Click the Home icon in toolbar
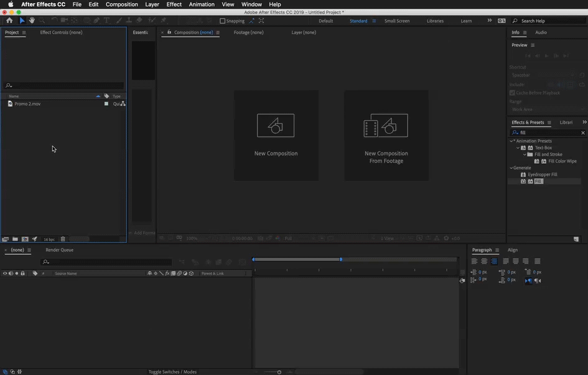This screenshot has height=375, width=588. pyautogui.click(x=9, y=21)
